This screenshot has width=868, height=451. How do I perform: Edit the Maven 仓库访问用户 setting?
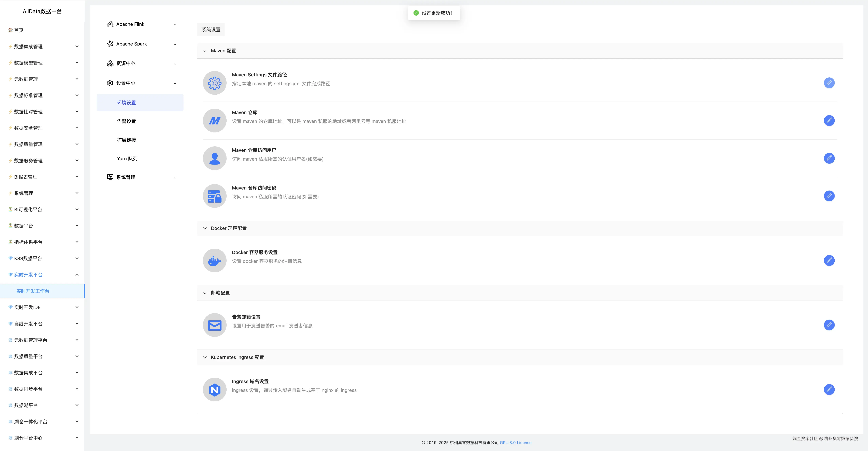coord(829,158)
